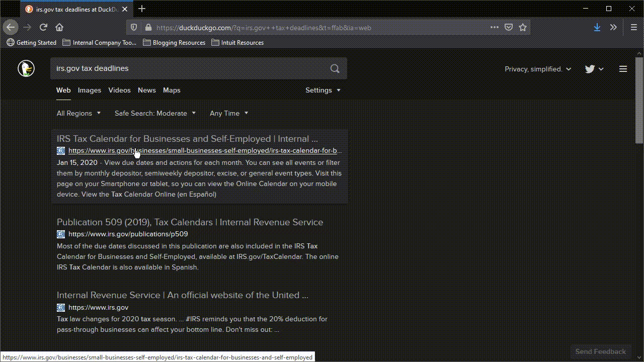Open the Firefox application menu
644x362 pixels.
pyautogui.click(x=633, y=28)
